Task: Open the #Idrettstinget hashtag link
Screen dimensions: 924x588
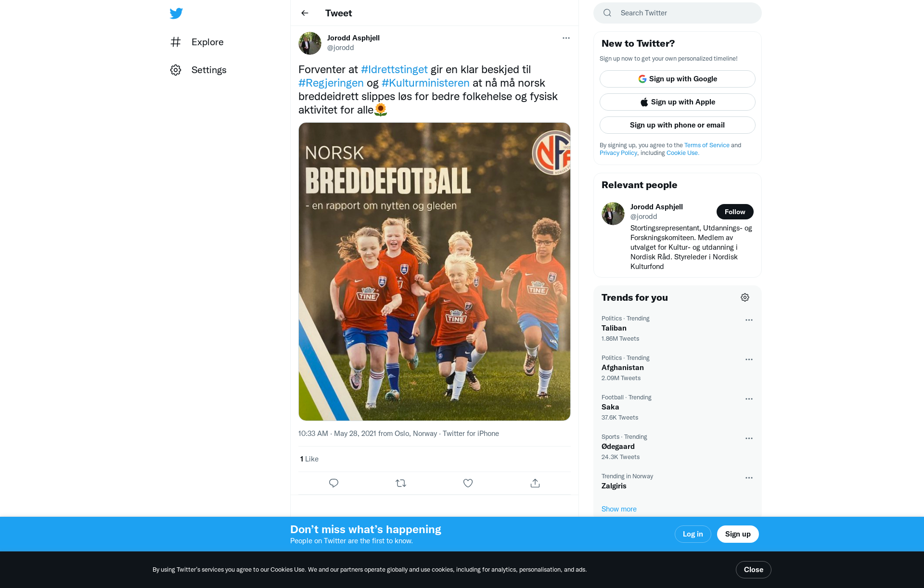Action: coord(394,69)
